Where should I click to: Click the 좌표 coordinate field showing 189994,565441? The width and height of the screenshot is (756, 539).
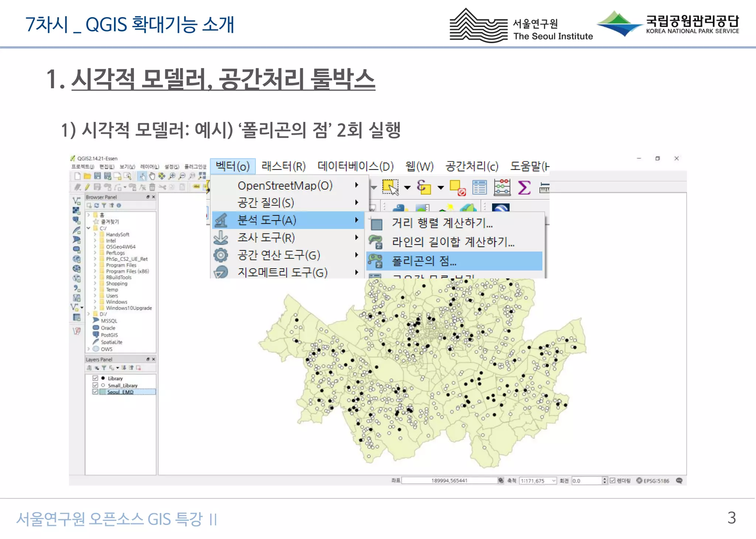pyautogui.click(x=450, y=481)
